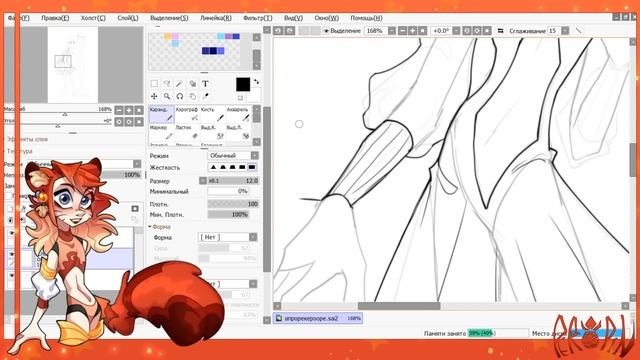
Task: Click the navigator preview thumbnail
Action: point(73,64)
